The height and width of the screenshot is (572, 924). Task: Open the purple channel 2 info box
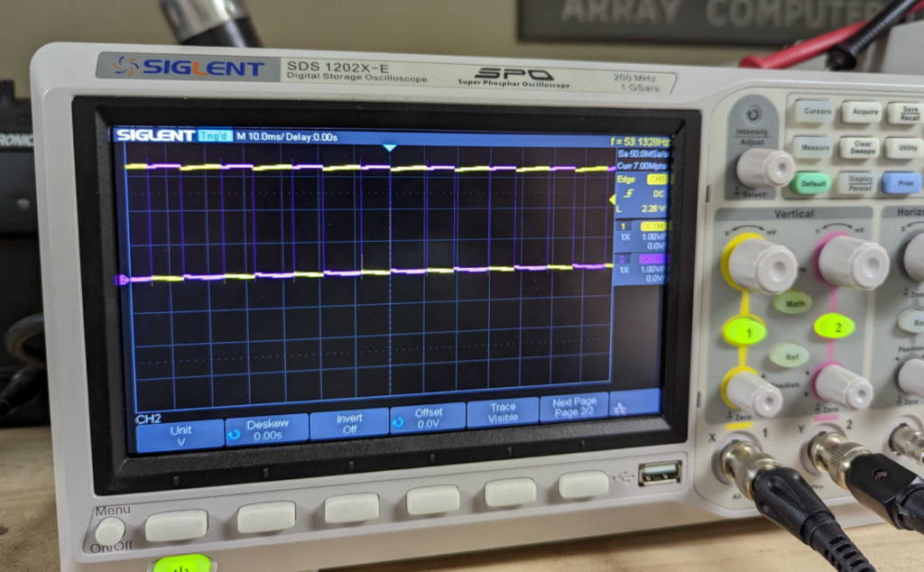(642, 269)
